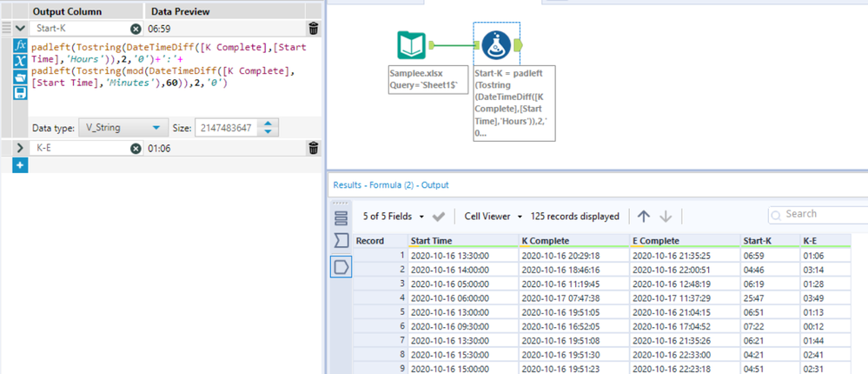
Task: Save the current expression
Action: click(x=20, y=92)
